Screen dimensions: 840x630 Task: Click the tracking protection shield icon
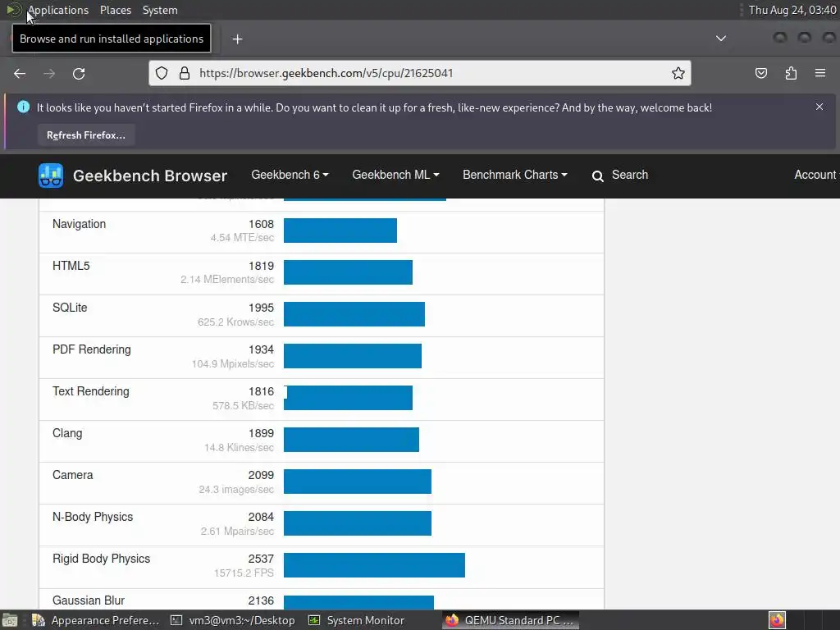pos(162,73)
